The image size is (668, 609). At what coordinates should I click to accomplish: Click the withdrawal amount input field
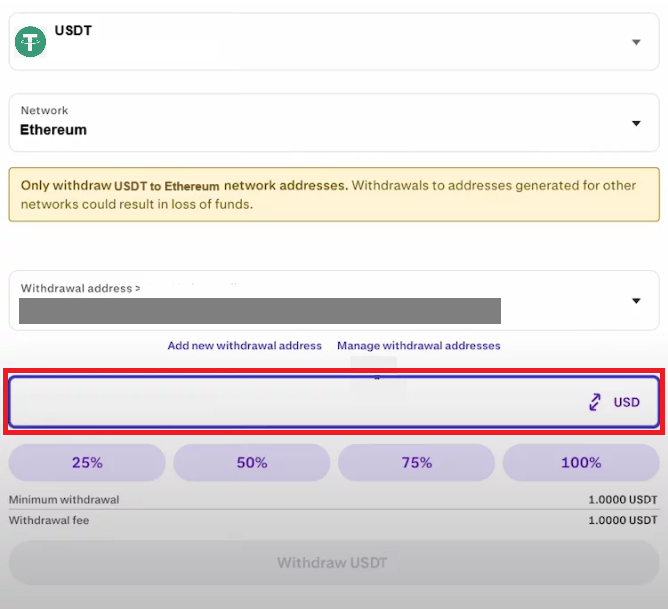[334, 402]
